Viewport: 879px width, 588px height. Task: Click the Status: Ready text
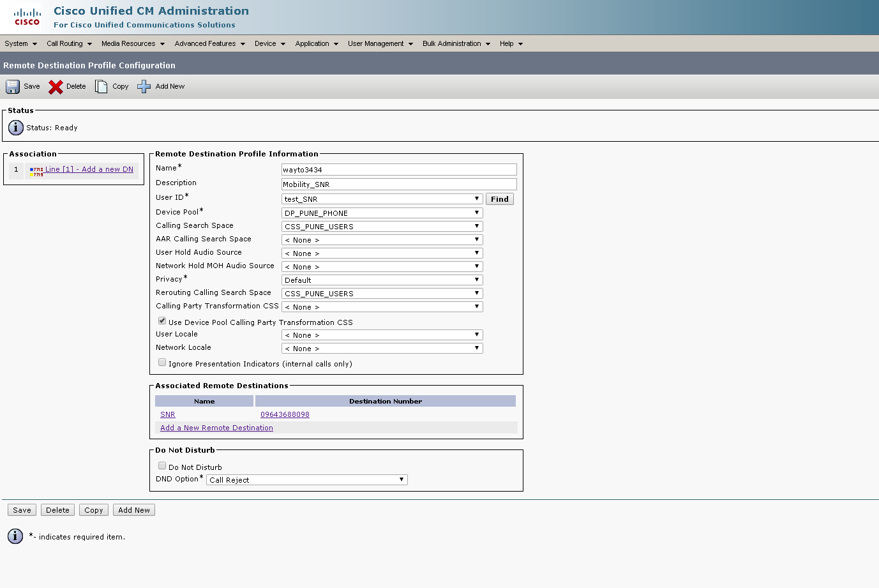pyautogui.click(x=52, y=128)
